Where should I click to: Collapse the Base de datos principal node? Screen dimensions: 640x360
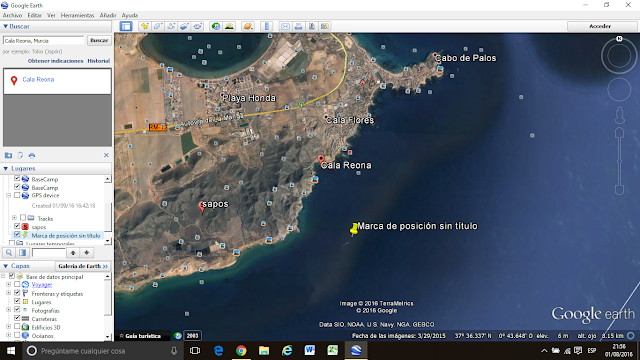3,276
